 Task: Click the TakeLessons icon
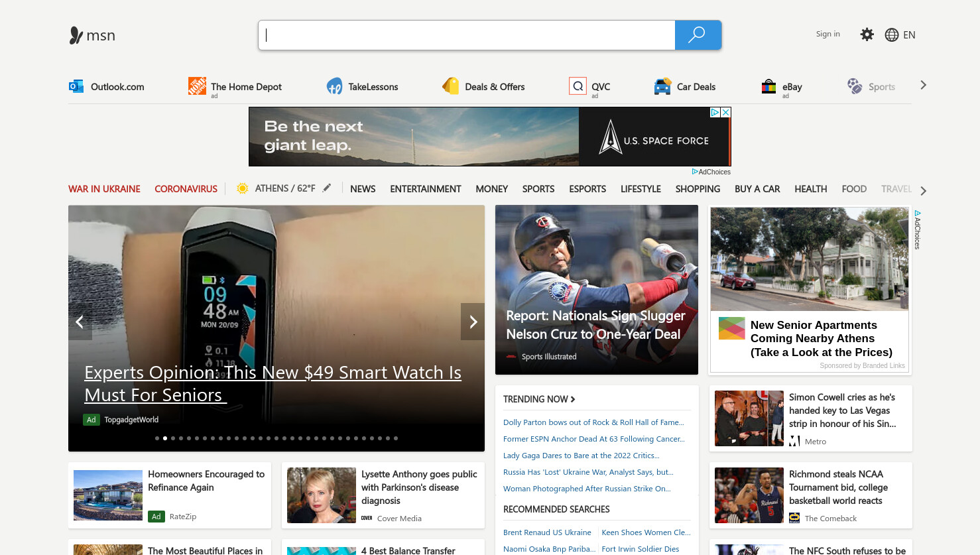334,86
